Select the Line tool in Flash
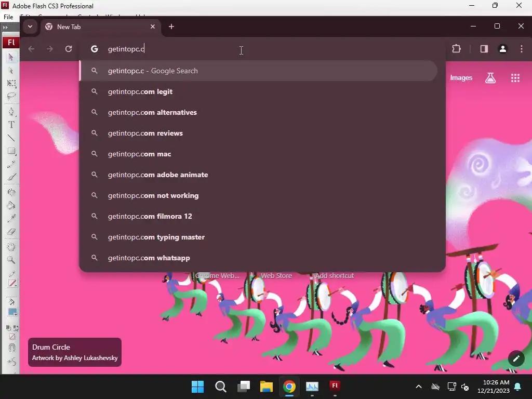532x399 pixels. pos(11,138)
